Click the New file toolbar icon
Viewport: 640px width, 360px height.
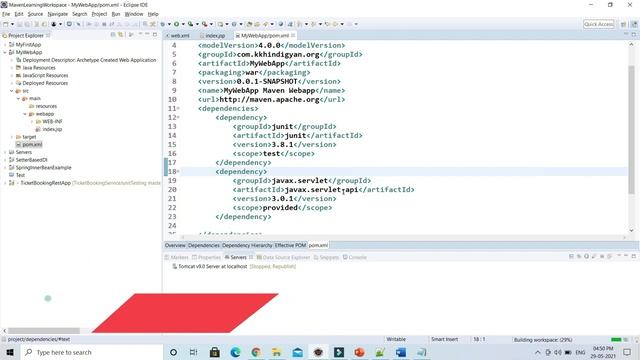click(x=6, y=24)
